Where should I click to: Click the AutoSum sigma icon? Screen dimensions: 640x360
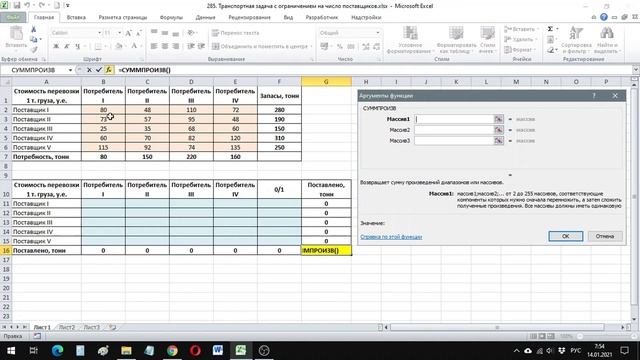550,29
